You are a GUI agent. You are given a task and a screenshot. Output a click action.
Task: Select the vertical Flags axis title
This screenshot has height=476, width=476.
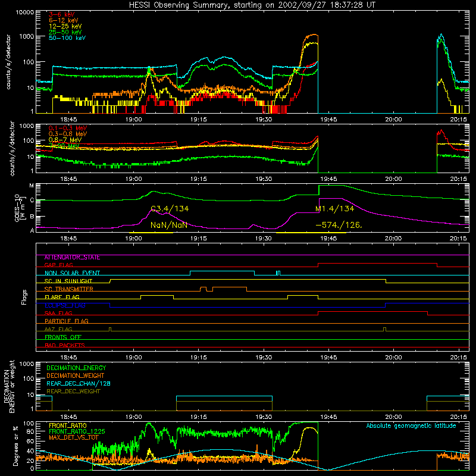(x=24, y=297)
